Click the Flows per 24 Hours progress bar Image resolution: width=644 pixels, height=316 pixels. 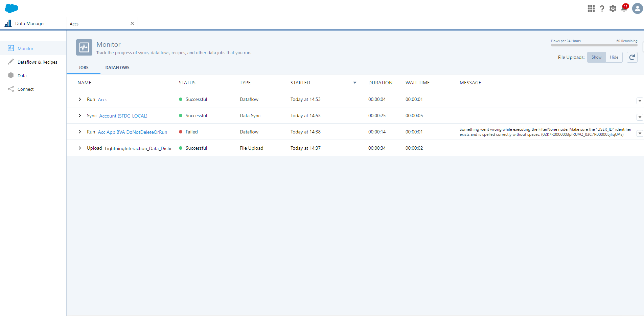594,45
